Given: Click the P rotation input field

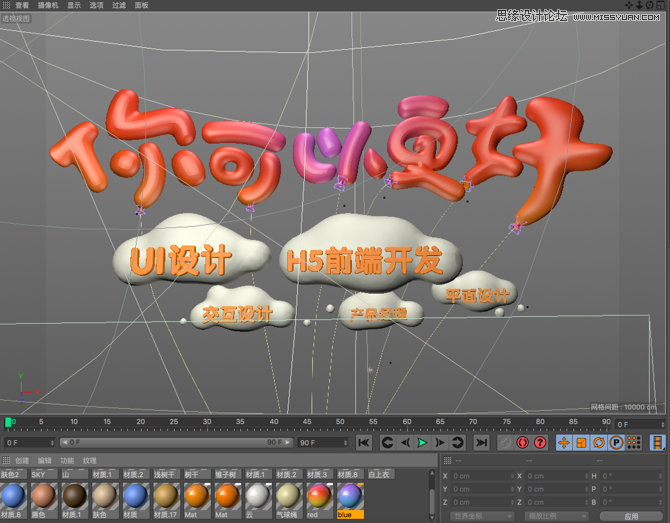Looking at the screenshot, I should tap(632, 489).
